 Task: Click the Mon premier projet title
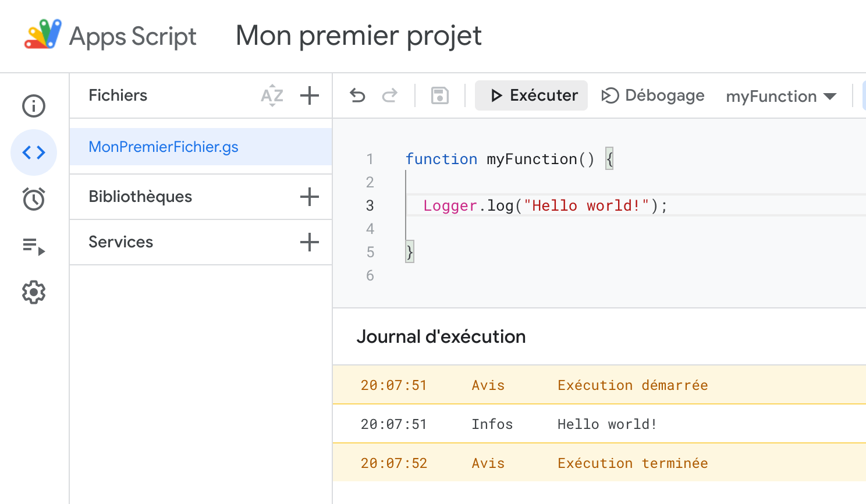(359, 36)
